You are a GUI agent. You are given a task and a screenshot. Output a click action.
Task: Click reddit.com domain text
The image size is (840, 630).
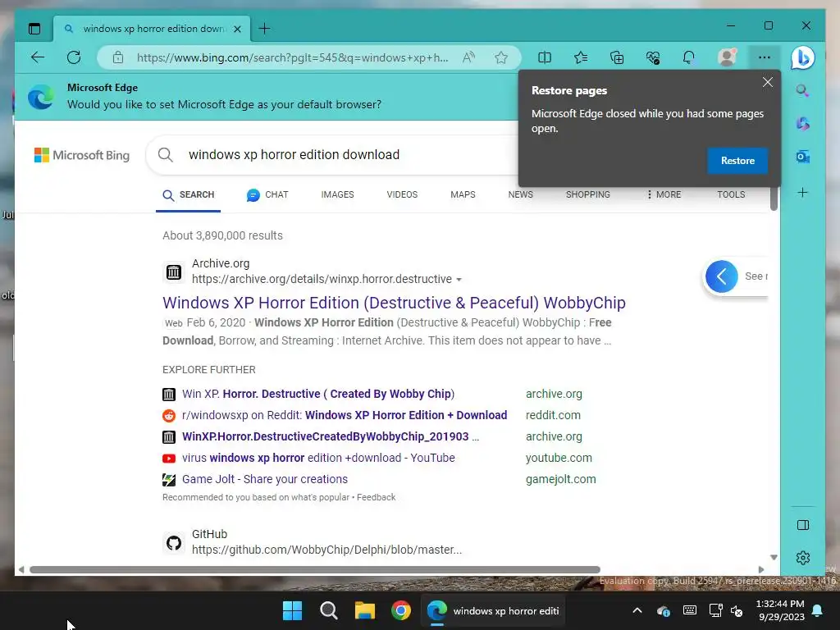[553, 415]
